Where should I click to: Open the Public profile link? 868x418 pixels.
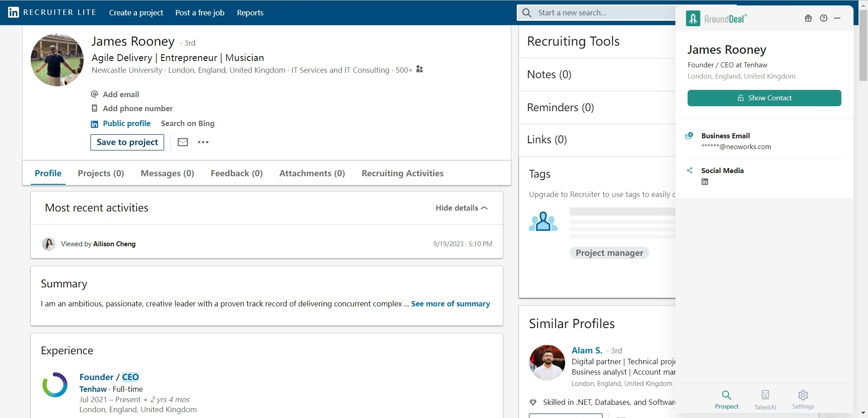pos(127,123)
